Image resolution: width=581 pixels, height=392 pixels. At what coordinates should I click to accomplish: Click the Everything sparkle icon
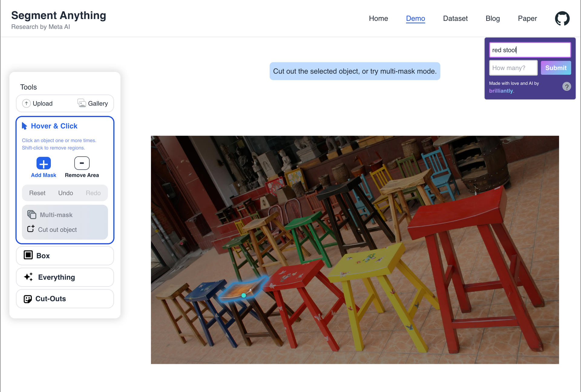28,277
